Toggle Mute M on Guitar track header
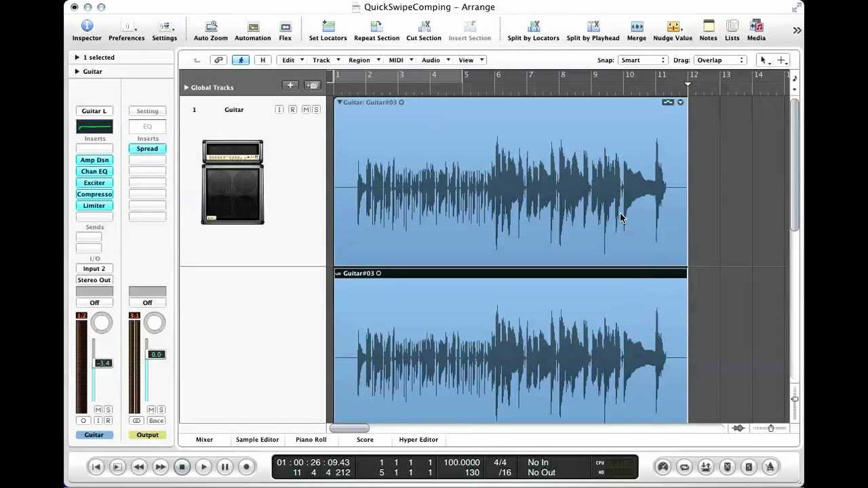Screen dimensions: 868x488 [x=306, y=110]
